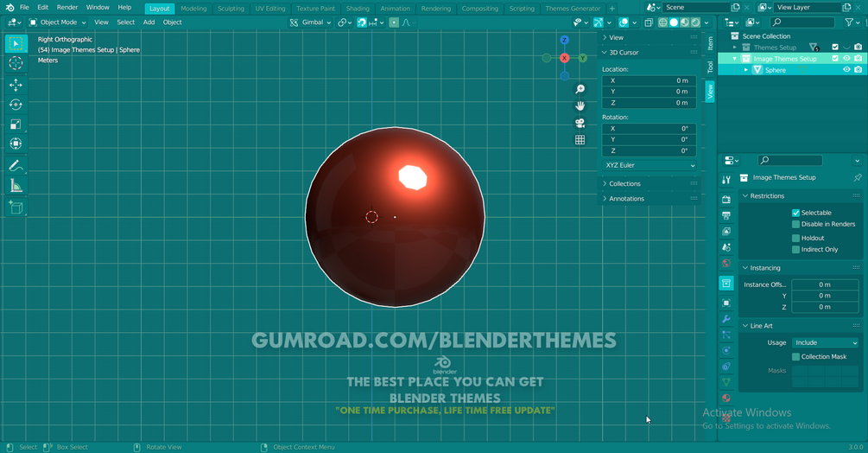Open Line Art Usage Include dropdown
Image resolution: width=868 pixels, height=453 pixels.
tap(826, 343)
